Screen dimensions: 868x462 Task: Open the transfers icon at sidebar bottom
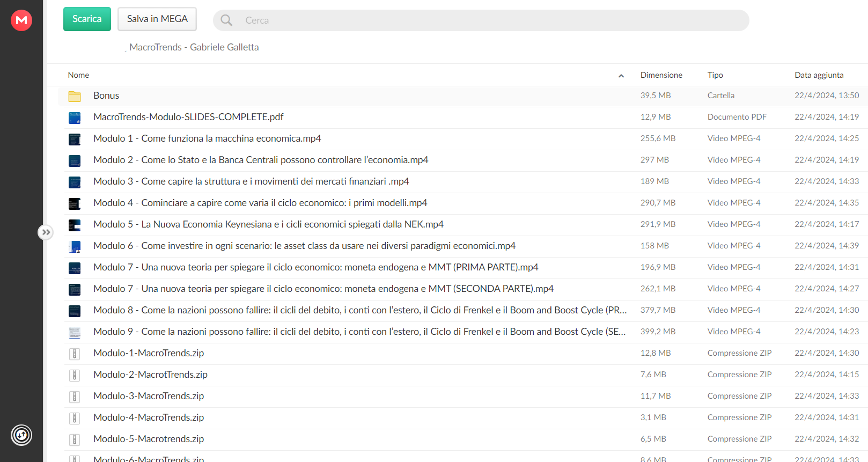point(21,435)
